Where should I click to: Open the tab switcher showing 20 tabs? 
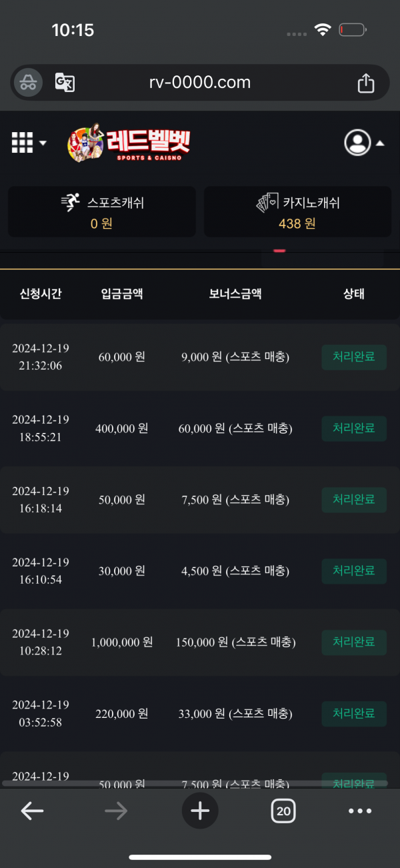tap(283, 811)
